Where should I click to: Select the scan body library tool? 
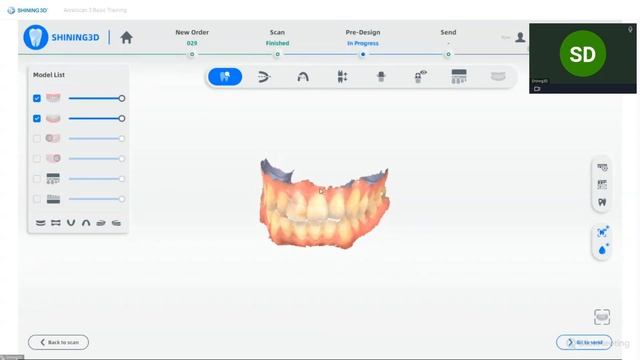[459, 76]
